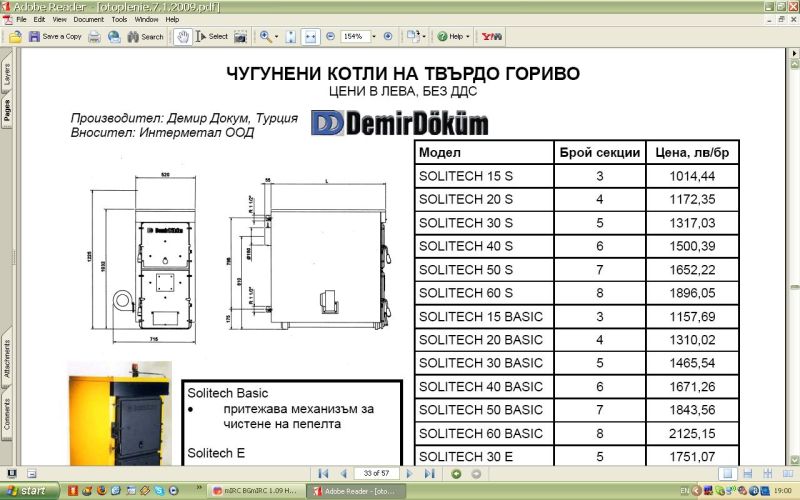Open the zoom percentage dropdown

pyautogui.click(x=374, y=37)
